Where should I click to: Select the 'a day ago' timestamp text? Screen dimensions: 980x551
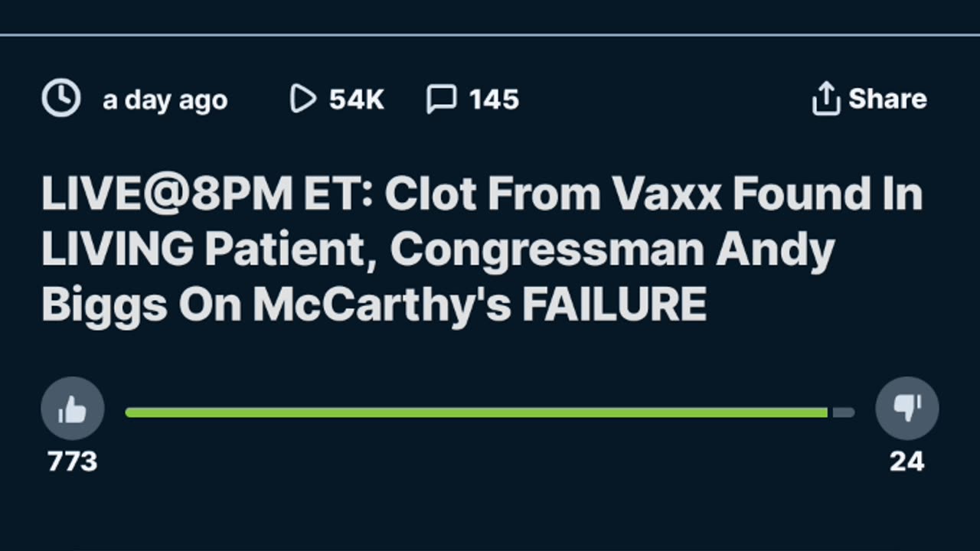click(x=165, y=100)
